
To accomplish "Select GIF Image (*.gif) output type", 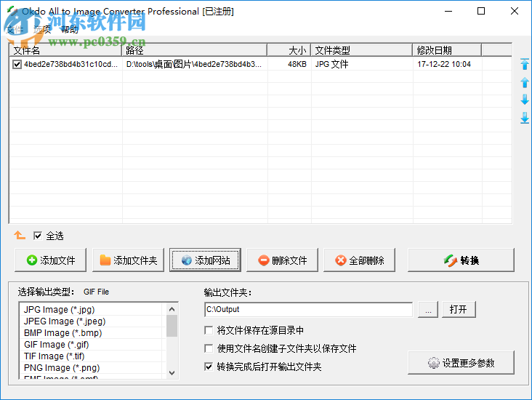I will (x=92, y=345).
